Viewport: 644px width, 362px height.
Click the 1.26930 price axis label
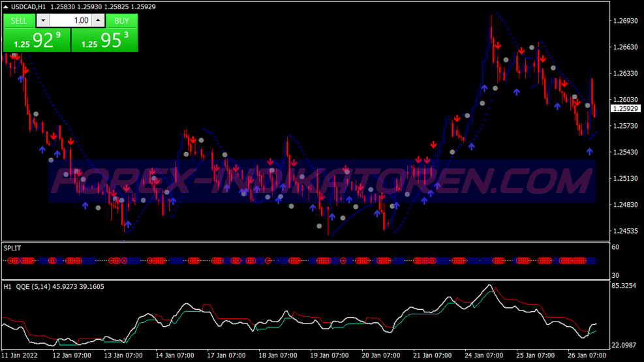[625, 20]
